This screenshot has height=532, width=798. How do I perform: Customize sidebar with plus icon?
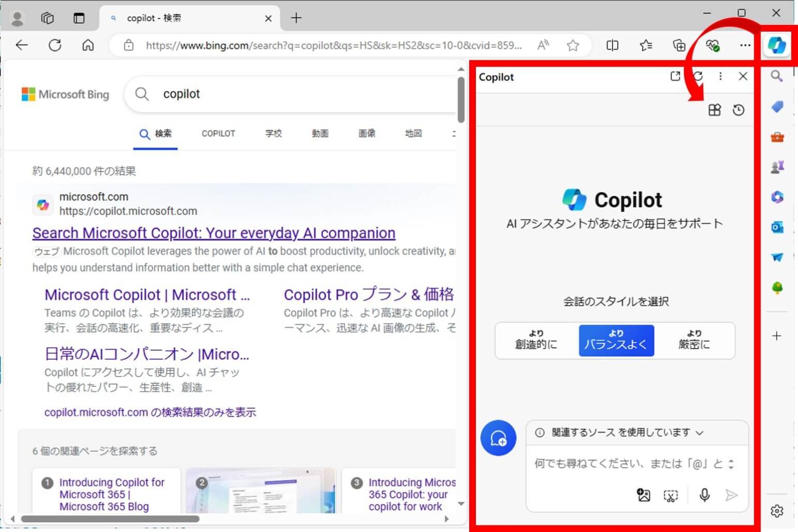pos(777,336)
